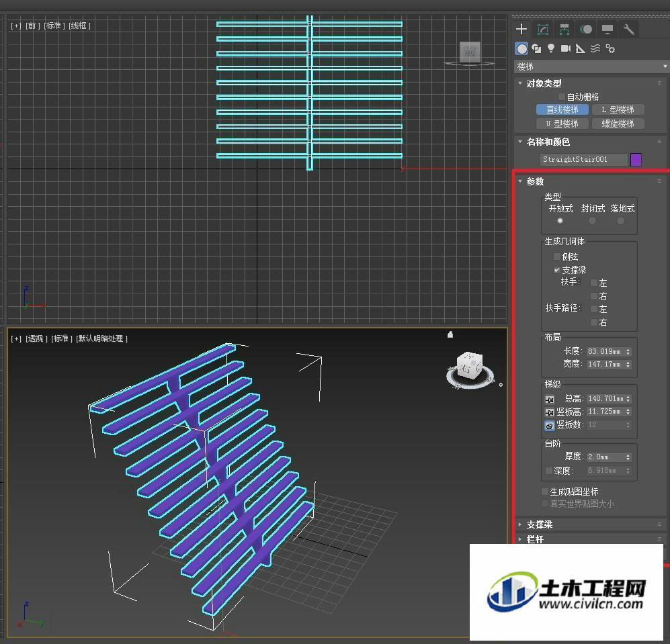Click the 宽度 spinner arrows

(628, 364)
